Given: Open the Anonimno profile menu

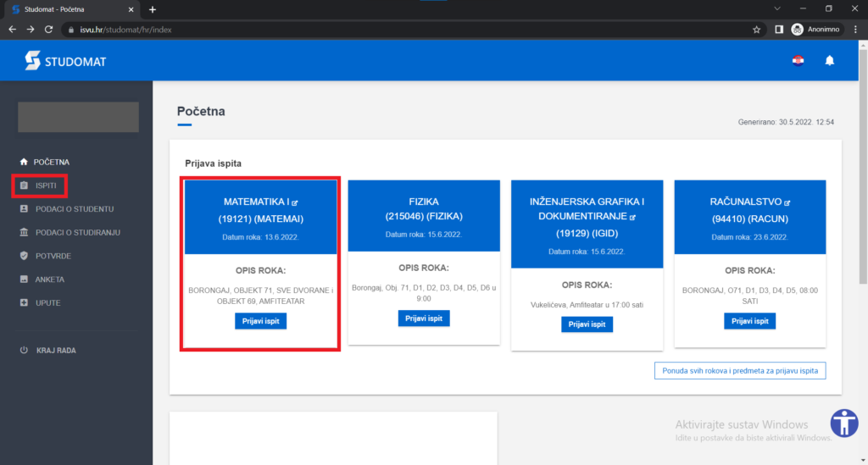Looking at the screenshot, I should 815,30.
